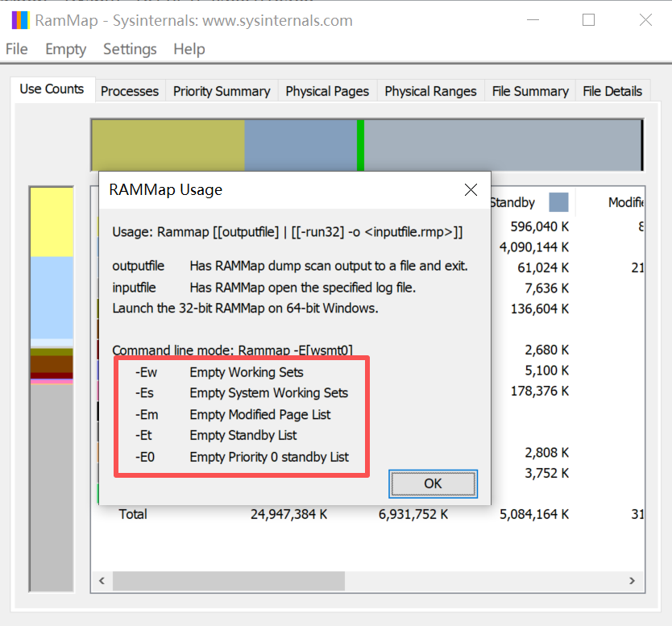672x626 pixels.
Task: Open the Settings menu
Action: click(x=130, y=49)
